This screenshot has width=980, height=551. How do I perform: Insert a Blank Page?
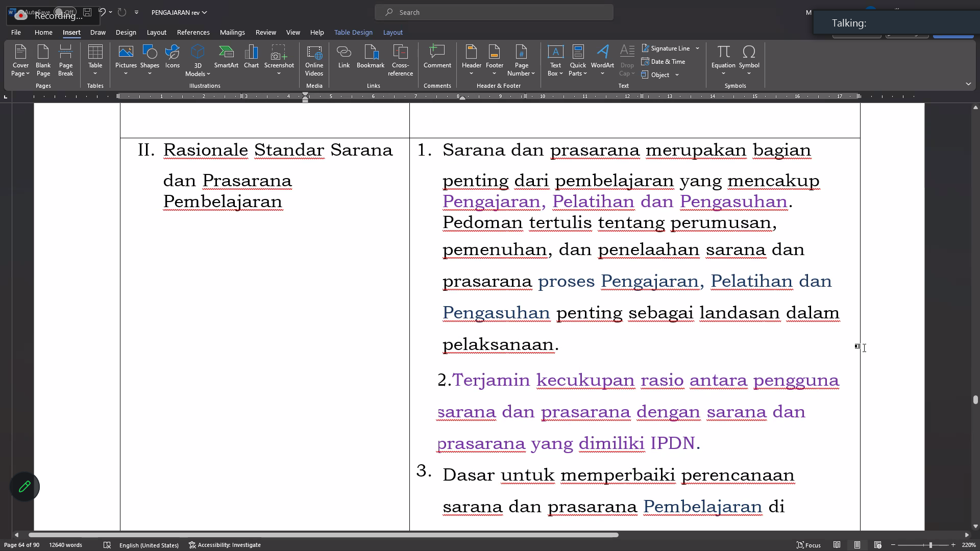[x=43, y=60]
